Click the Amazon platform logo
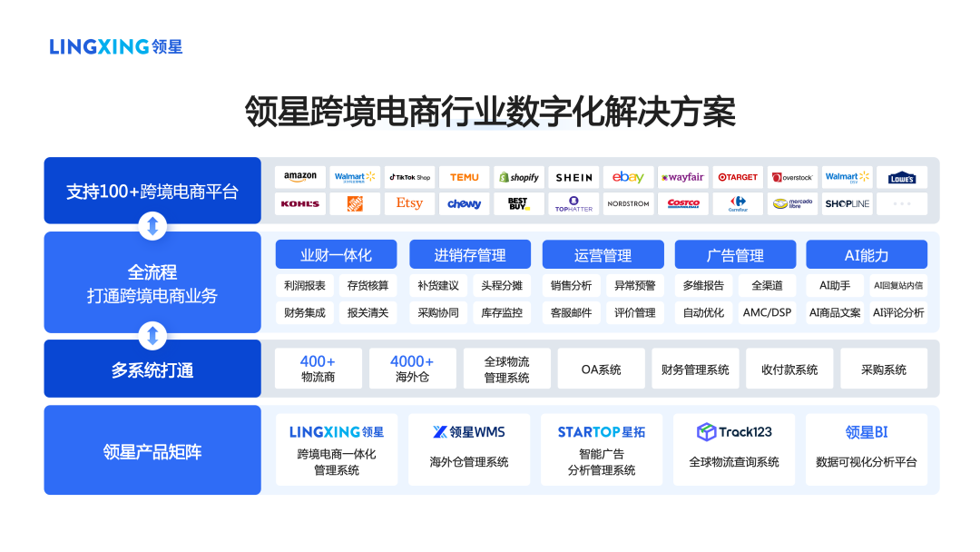This screenshot has width=980, height=552. [x=300, y=177]
